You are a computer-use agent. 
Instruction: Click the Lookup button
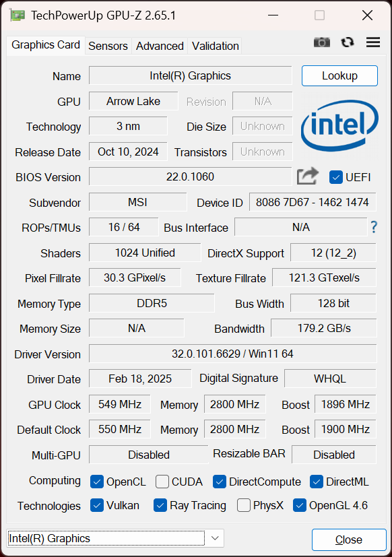pos(339,75)
